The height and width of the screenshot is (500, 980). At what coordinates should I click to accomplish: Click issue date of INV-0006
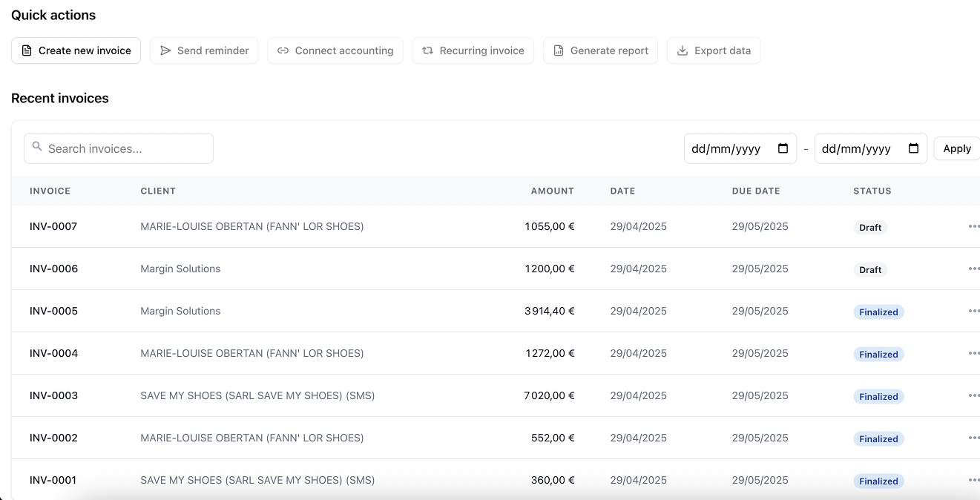click(x=638, y=269)
